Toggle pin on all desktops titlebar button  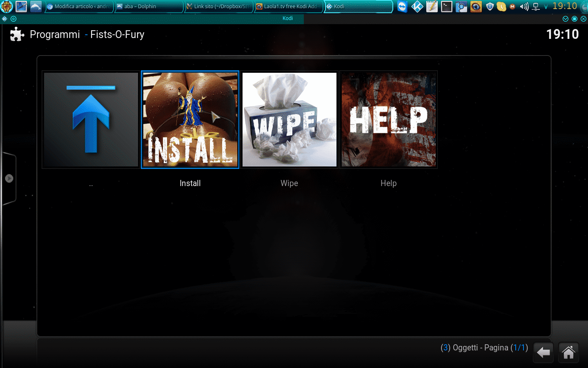13,19
